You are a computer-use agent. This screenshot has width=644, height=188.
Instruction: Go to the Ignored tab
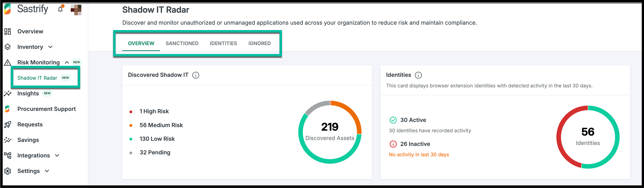pyautogui.click(x=259, y=43)
